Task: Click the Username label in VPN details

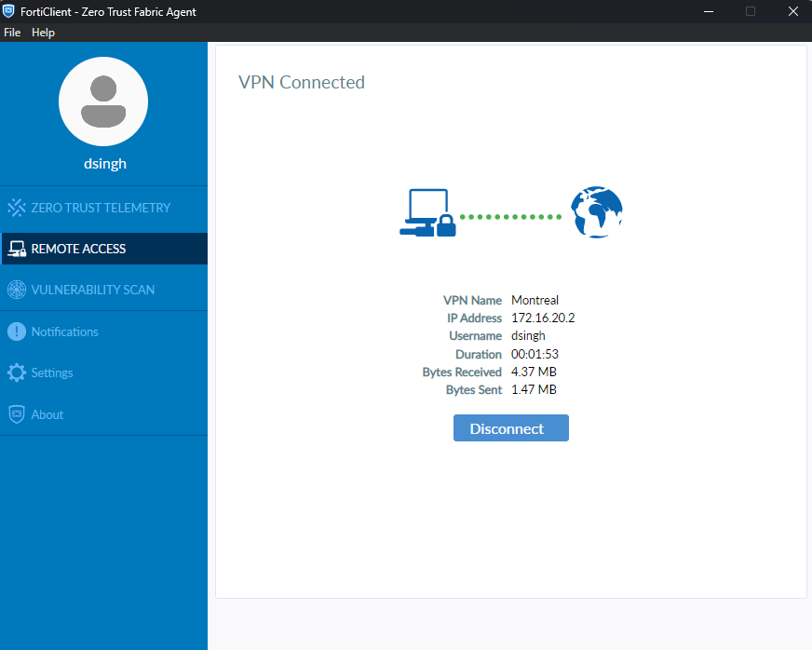Action: (476, 335)
